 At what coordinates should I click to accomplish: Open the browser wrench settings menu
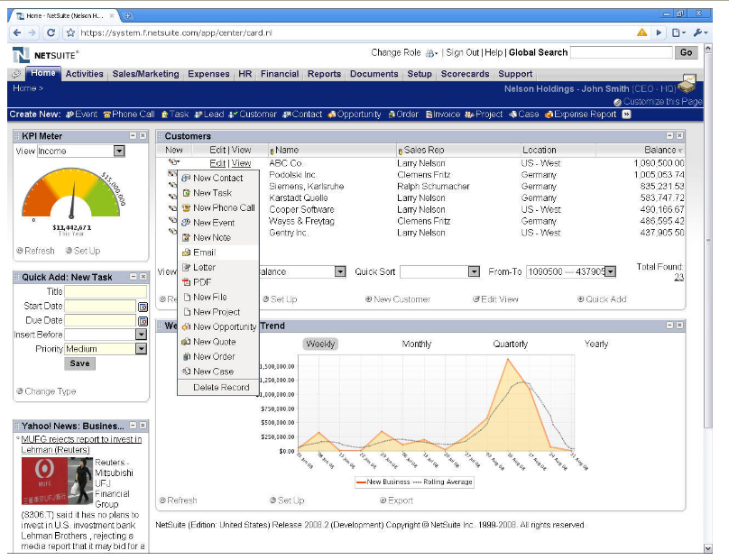(x=700, y=32)
